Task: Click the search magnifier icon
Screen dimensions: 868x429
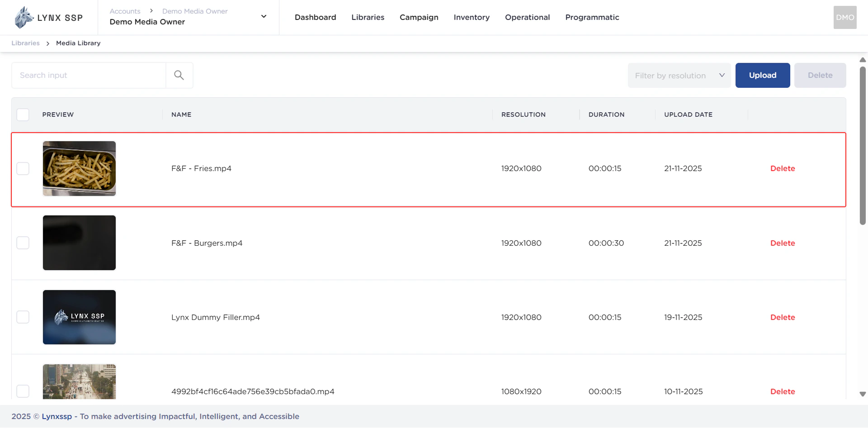Action: tap(179, 75)
